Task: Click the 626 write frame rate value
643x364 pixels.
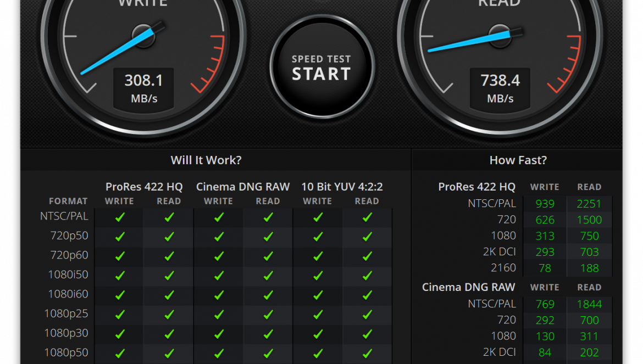Action: (x=545, y=220)
